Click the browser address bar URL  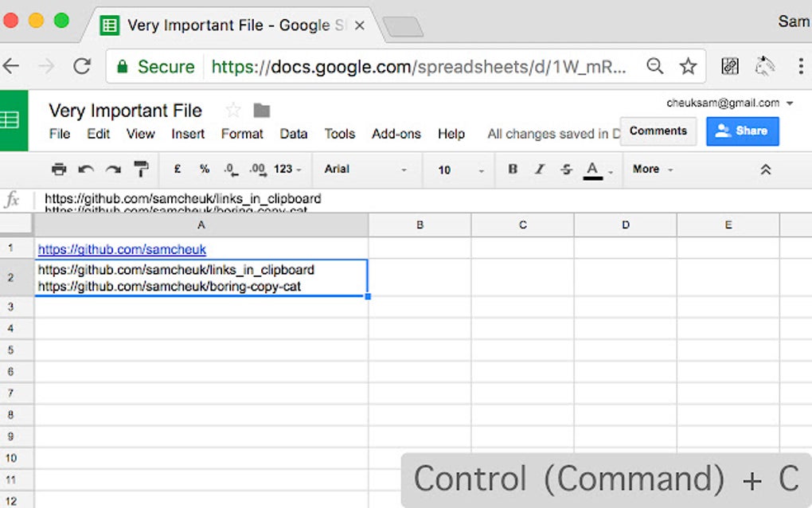coord(419,66)
